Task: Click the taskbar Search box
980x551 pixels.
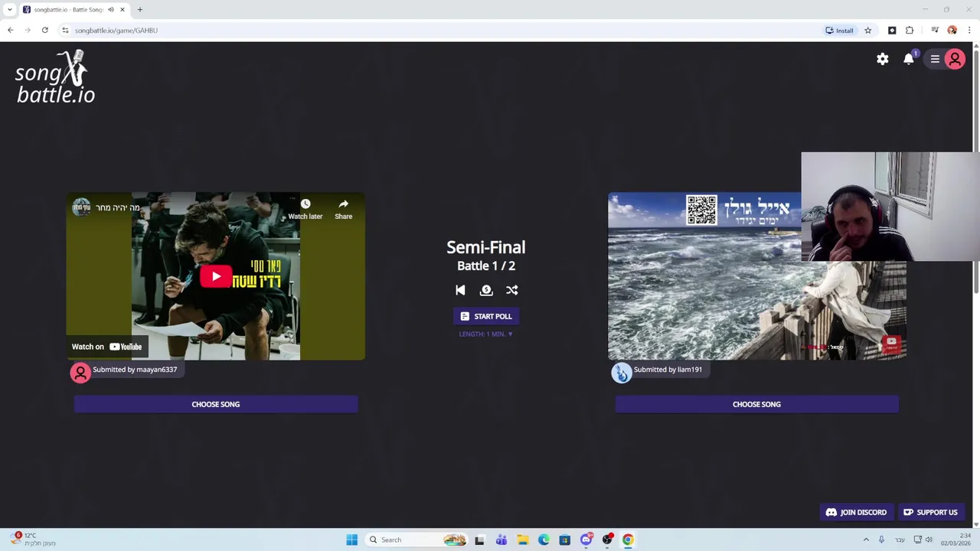Action: point(416,540)
